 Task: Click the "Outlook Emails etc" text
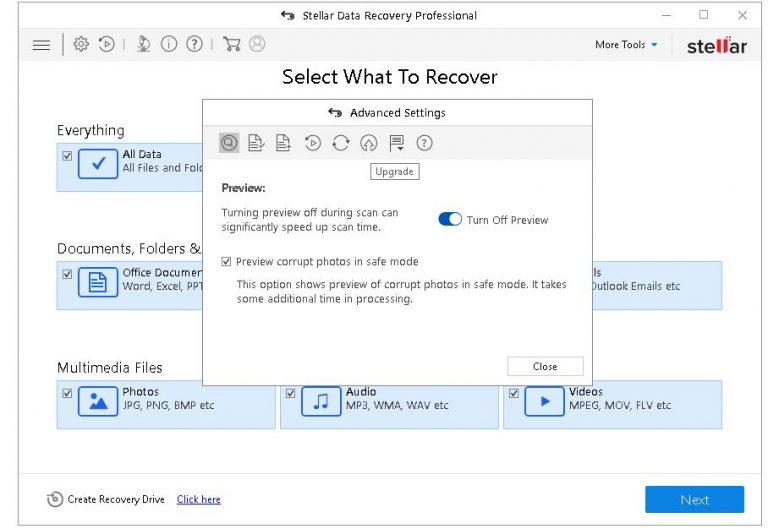click(635, 286)
